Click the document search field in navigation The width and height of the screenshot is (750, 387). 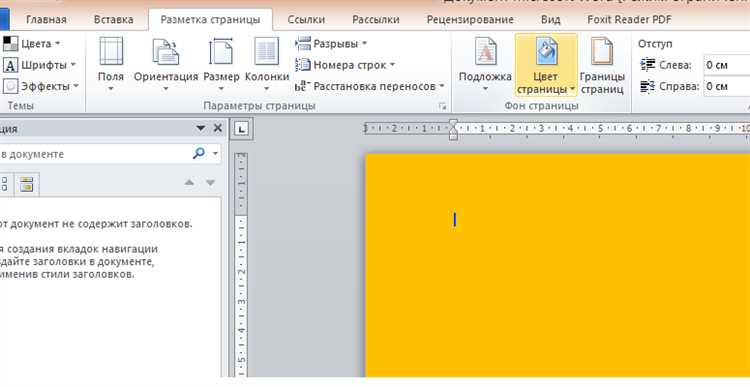pos(95,154)
